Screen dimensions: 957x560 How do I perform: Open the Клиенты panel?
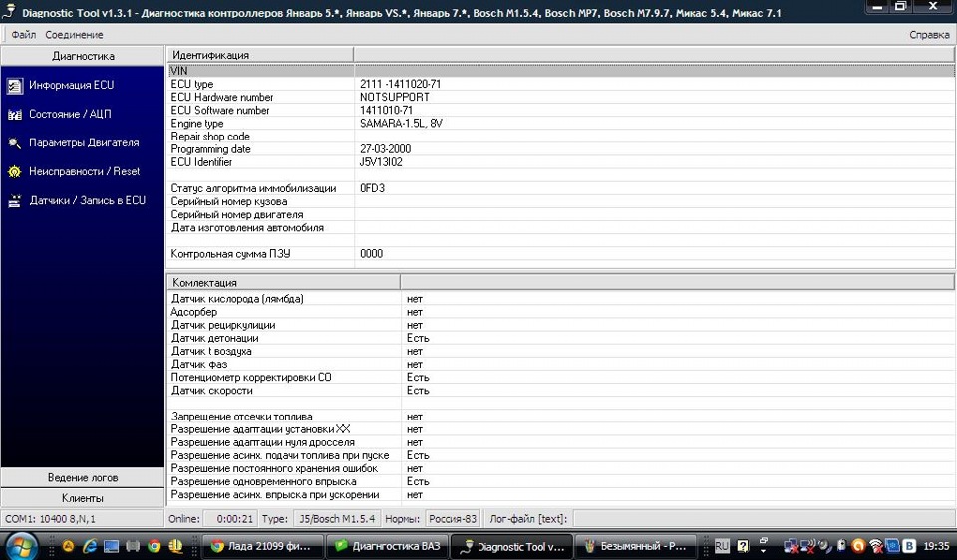click(83, 498)
